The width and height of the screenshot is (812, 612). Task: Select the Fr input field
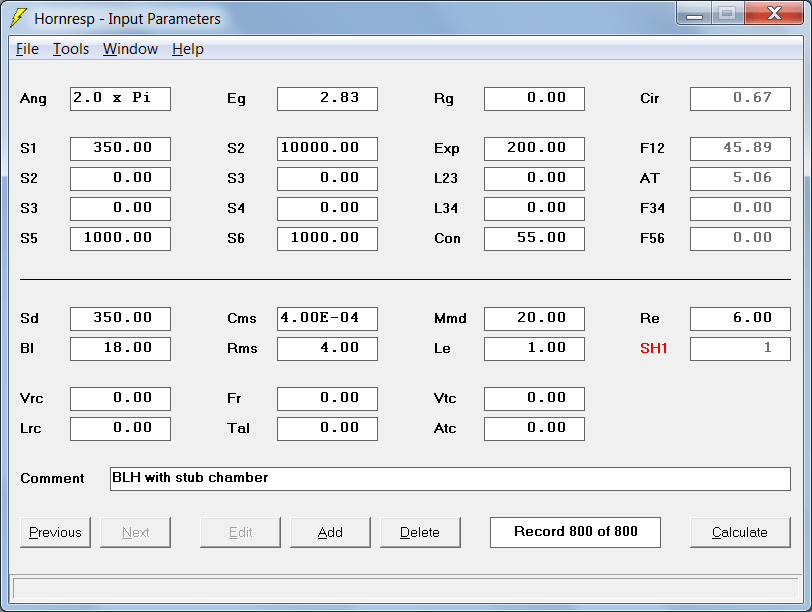click(x=327, y=399)
